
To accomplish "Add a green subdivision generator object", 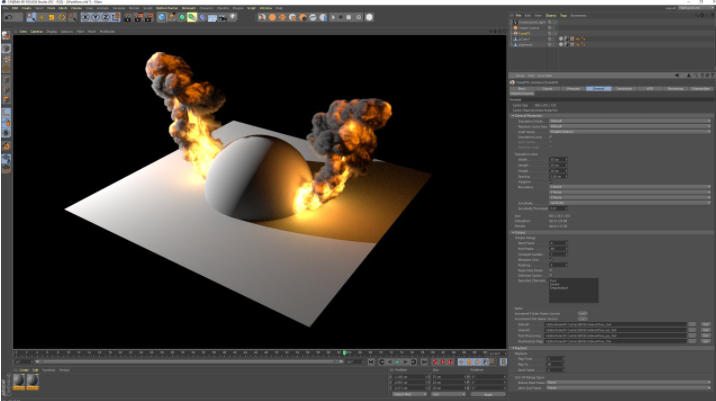I will 182,17.
